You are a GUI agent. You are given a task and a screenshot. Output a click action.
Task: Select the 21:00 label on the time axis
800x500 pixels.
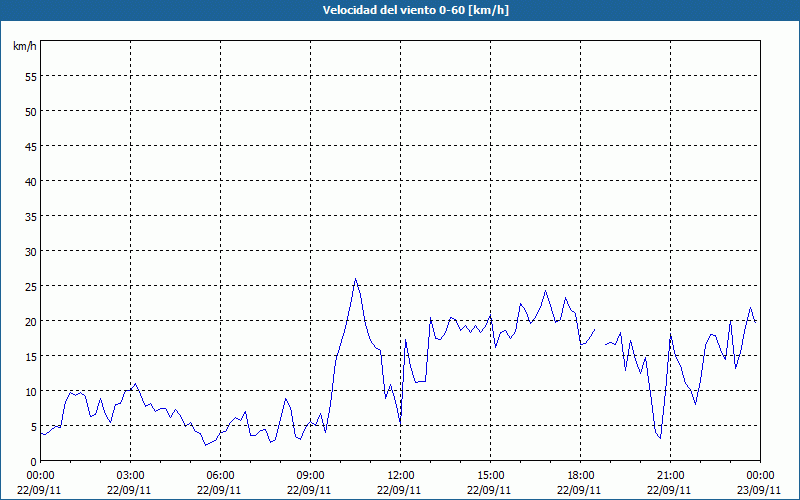[670, 475]
